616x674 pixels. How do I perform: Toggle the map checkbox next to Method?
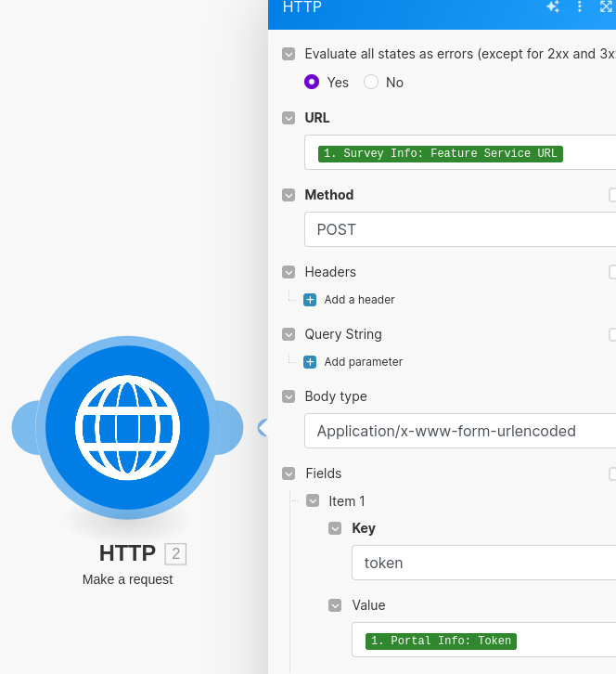coord(612,195)
